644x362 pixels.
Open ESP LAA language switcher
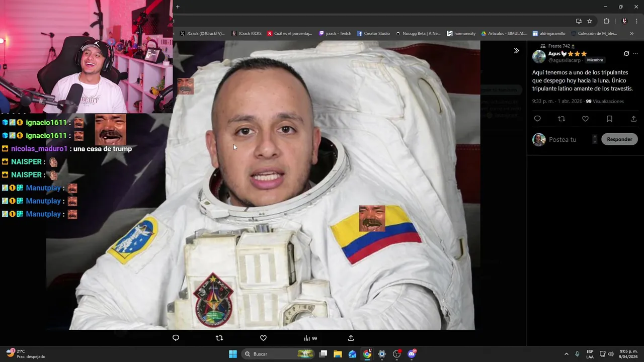[590, 354]
